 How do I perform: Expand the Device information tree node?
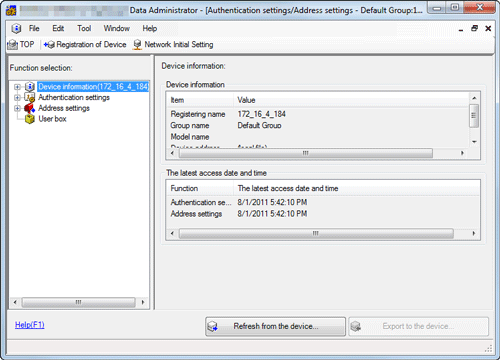click(17, 87)
